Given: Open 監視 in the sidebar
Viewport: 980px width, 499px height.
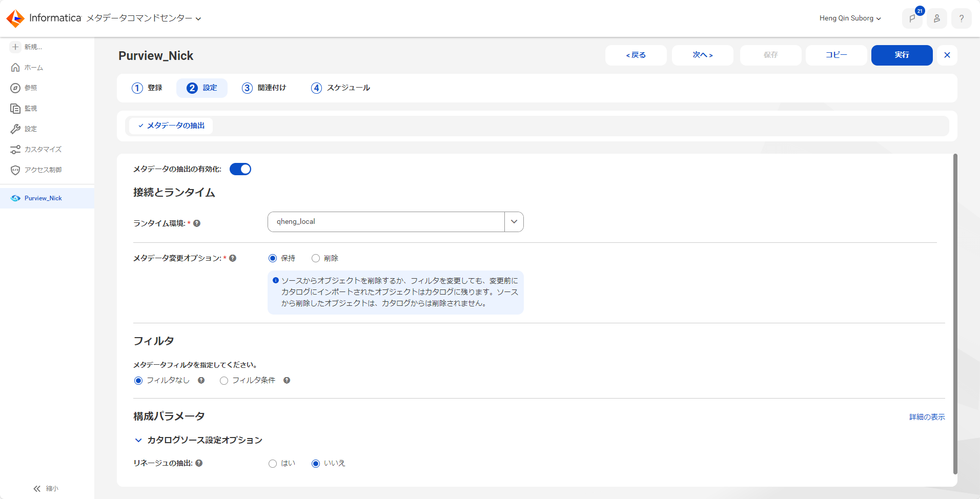Looking at the screenshot, I should (31, 109).
